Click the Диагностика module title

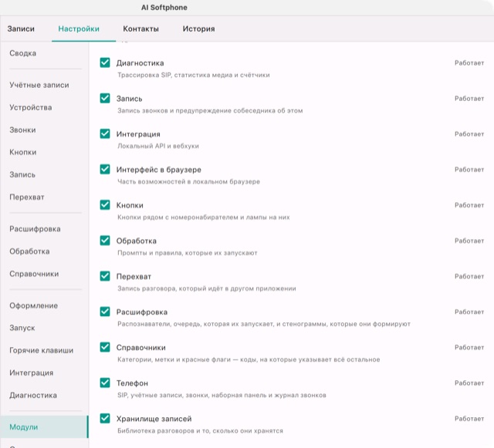coord(140,63)
